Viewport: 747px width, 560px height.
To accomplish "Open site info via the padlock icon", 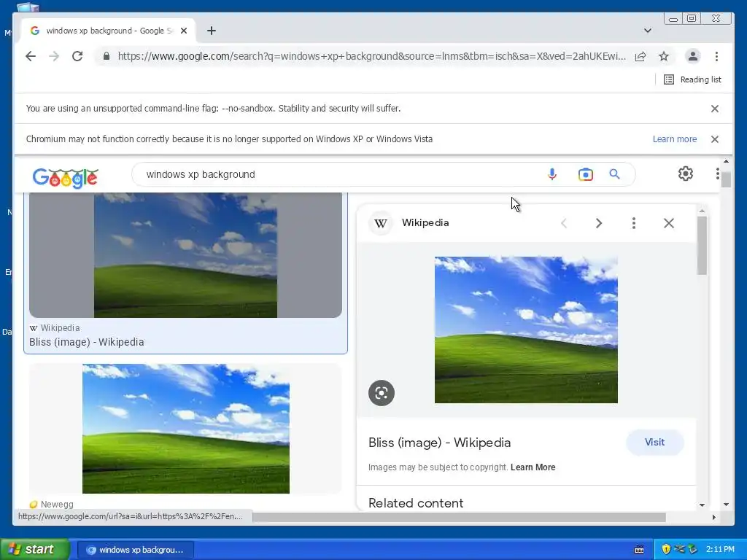I will (107, 56).
